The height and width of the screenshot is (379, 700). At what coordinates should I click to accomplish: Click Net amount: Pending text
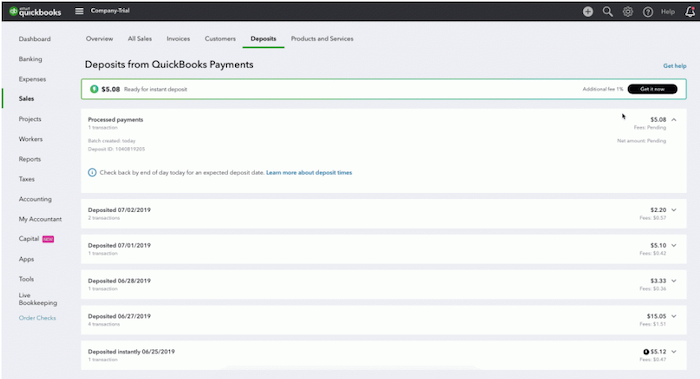[642, 141]
